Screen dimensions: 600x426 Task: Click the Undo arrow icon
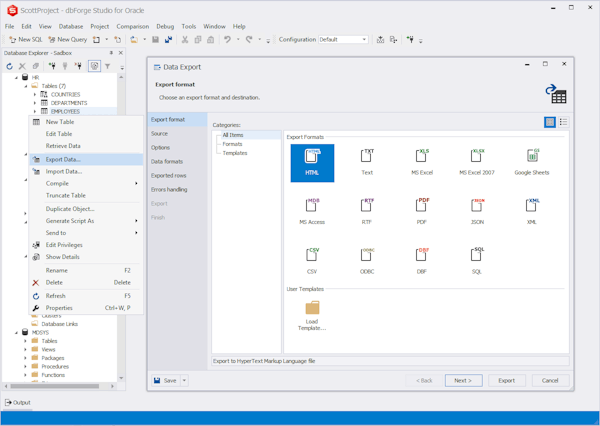227,39
